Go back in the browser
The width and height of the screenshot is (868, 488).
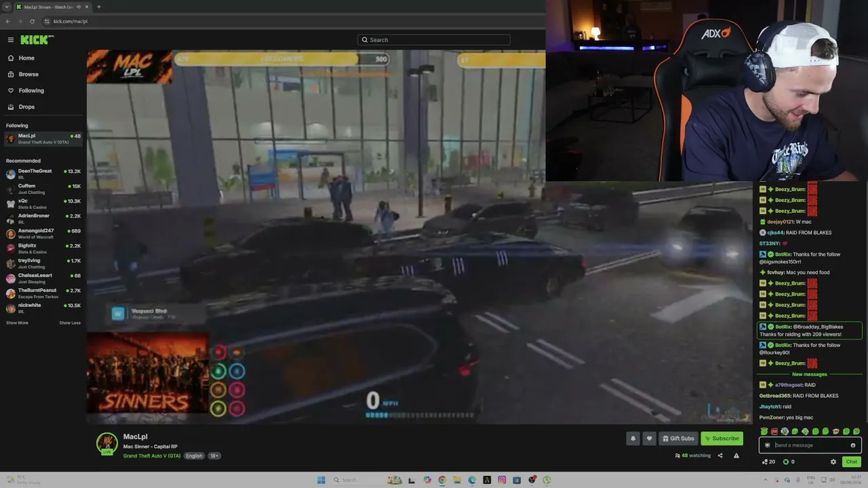(8, 21)
